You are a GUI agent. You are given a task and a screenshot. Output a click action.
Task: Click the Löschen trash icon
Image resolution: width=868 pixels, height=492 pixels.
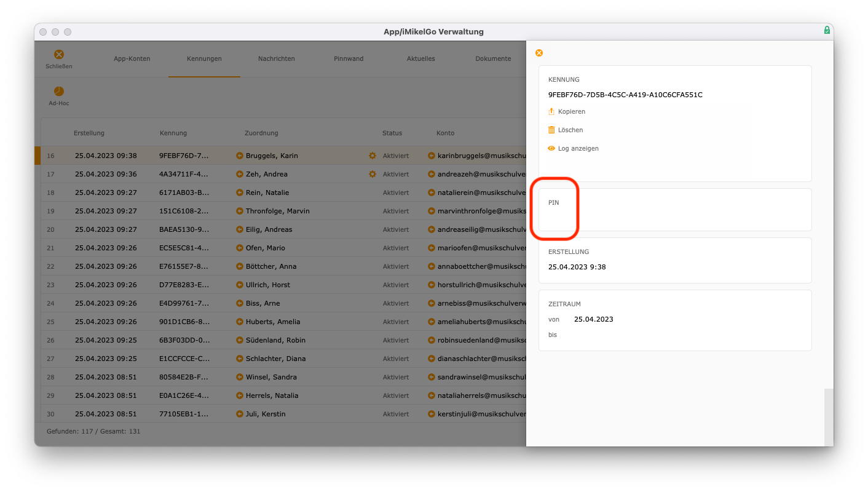tap(551, 130)
